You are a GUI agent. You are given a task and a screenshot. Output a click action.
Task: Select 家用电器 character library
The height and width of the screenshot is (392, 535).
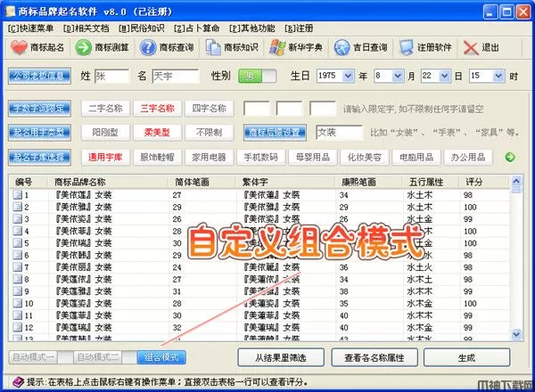coord(210,157)
